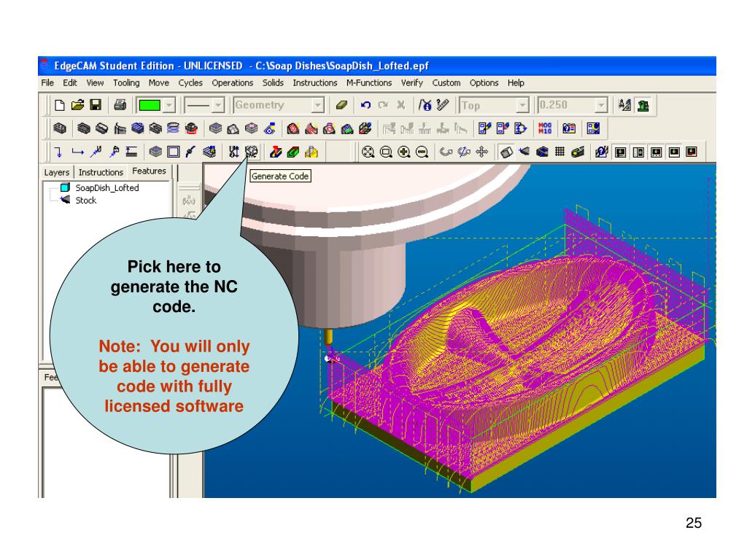Click the yellow block with cylinder icon
Viewport: 747px width, 560px height.
[x=311, y=152]
